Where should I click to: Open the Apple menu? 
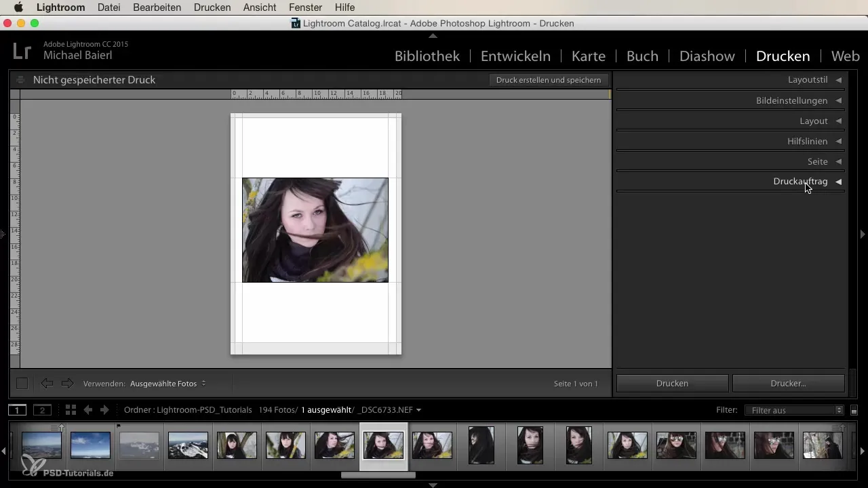tap(18, 7)
